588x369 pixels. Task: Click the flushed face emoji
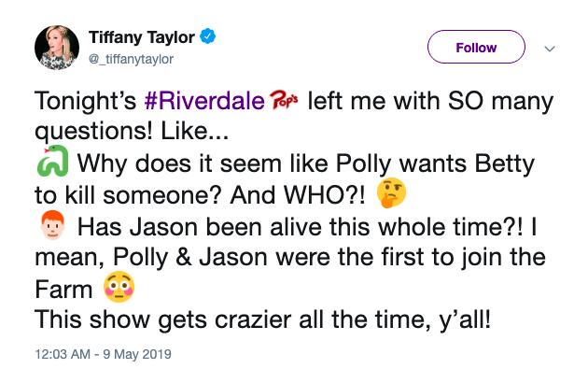click(x=119, y=287)
